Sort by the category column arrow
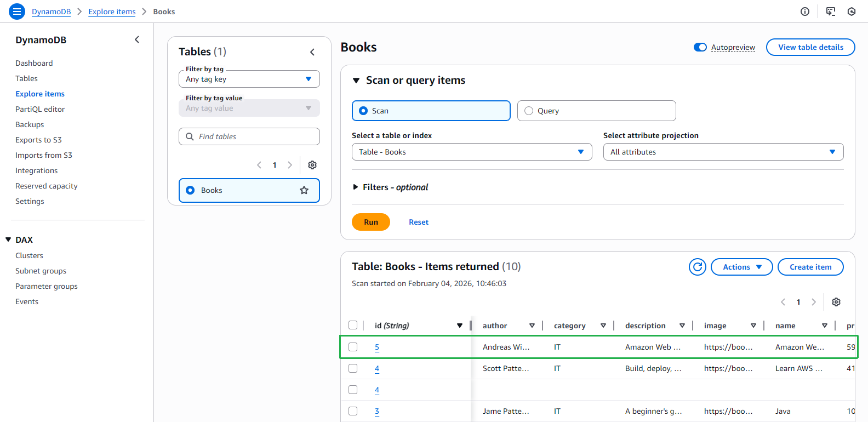Viewport: 868px width, 422px height. click(x=603, y=326)
